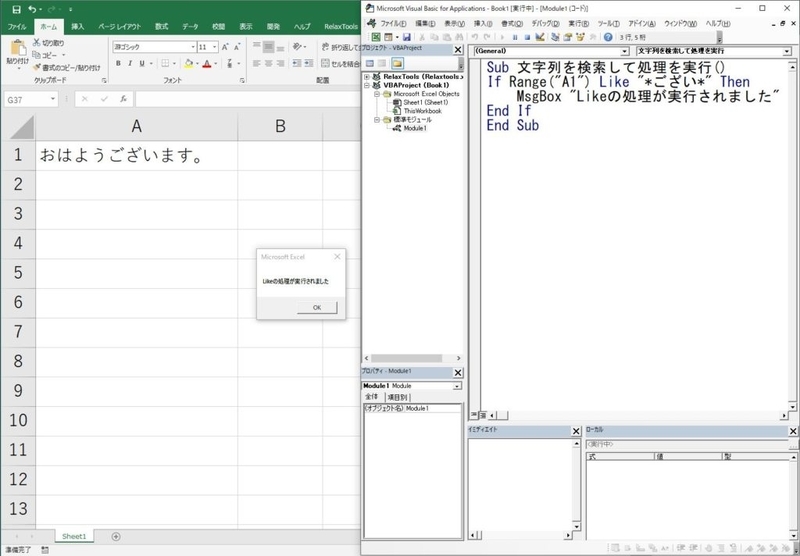Viewport: 800px width, 556px height.
Task: Open the font size dropdown showing 11
Action: tap(214, 47)
